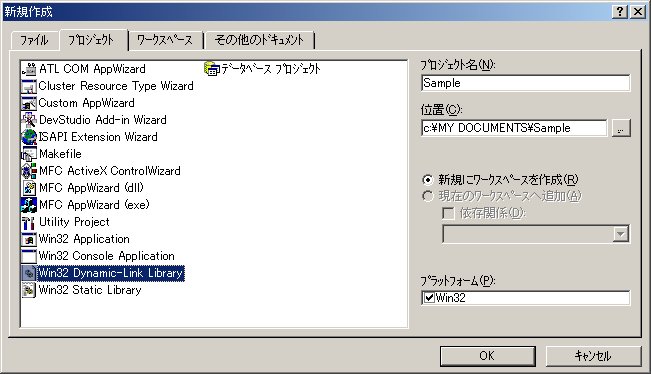This screenshot has width=651, height=374.
Task: Select the MFC AppWizard (dll) text
Action: [91, 188]
